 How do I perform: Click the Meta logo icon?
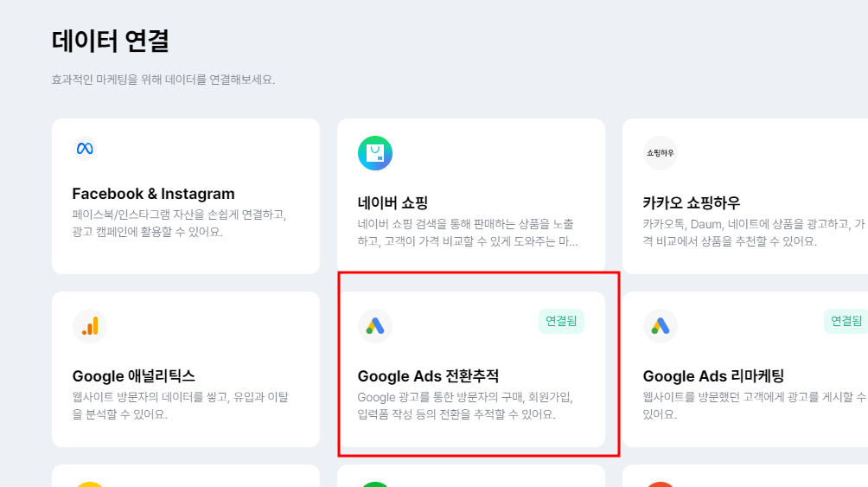(x=85, y=149)
